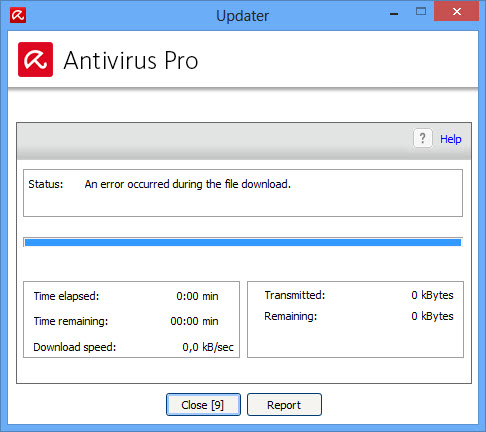This screenshot has height=432, width=486.
Task: Click the Antivirus Pro heading text
Action: click(131, 60)
